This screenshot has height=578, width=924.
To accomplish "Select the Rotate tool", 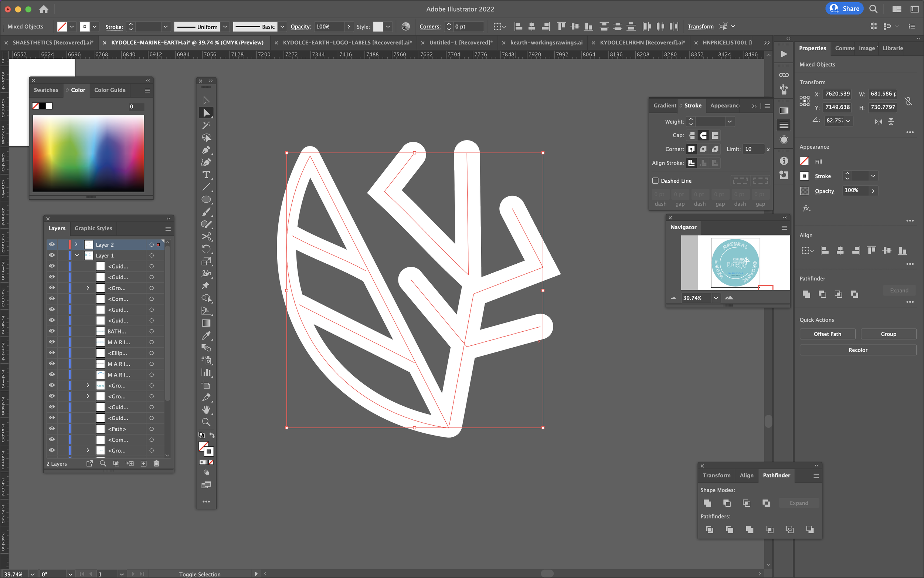I will click(x=206, y=249).
